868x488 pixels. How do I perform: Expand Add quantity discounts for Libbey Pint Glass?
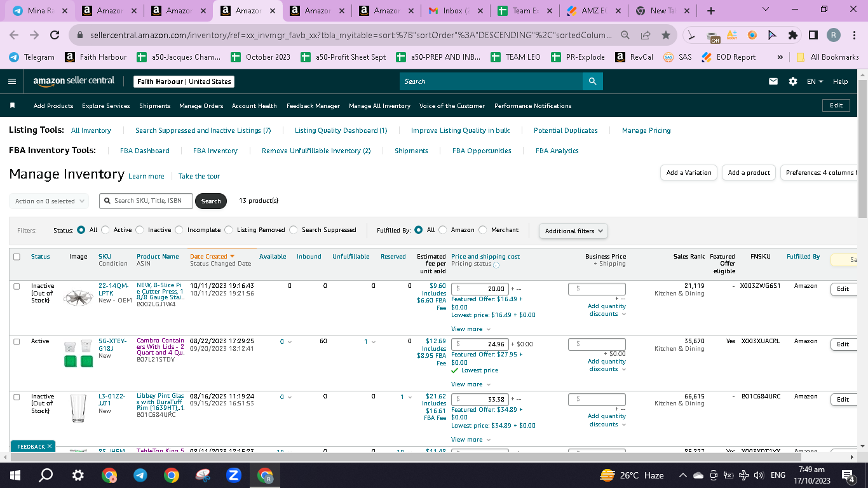tap(607, 420)
